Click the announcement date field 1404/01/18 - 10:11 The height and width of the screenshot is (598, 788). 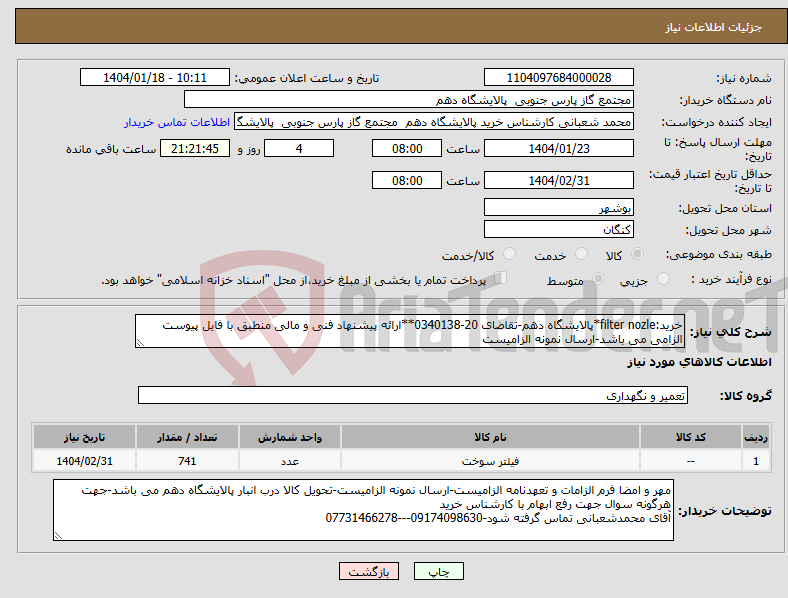click(x=155, y=77)
